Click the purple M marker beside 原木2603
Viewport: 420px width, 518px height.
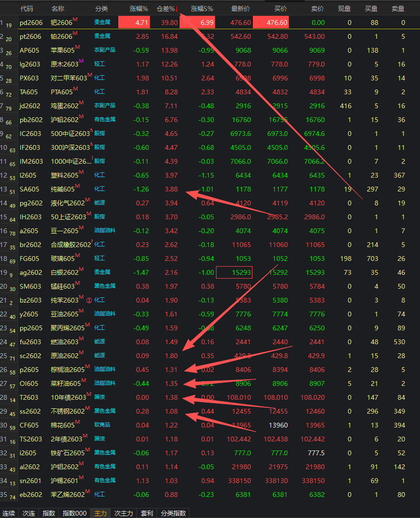(x=80, y=61)
